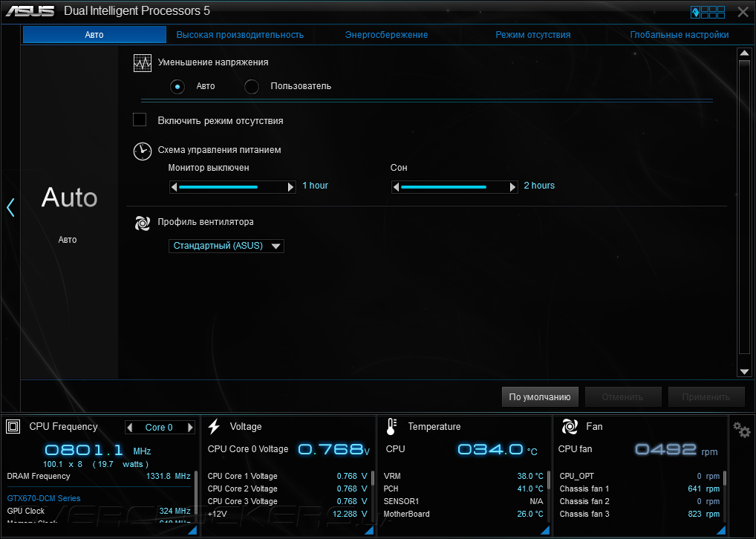The image size is (756, 539).
Task: Switch to previous CPU core arrow
Action: click(x=129, y=427)
